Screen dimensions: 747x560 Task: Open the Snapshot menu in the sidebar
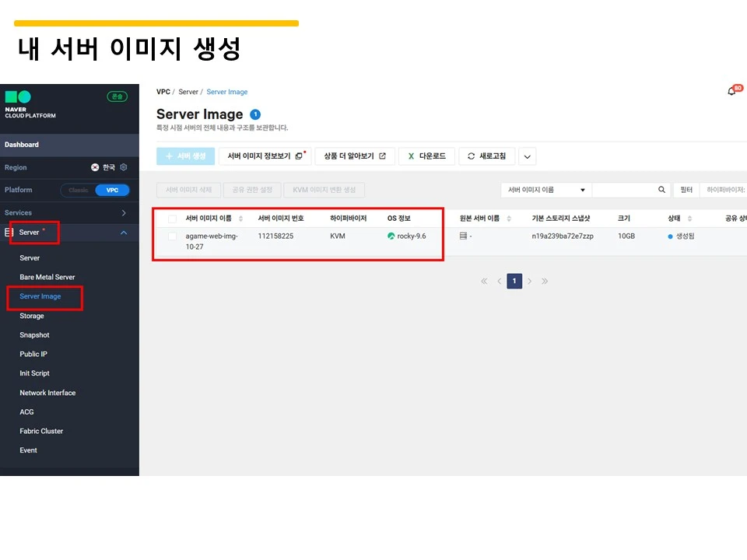point(34,334)
